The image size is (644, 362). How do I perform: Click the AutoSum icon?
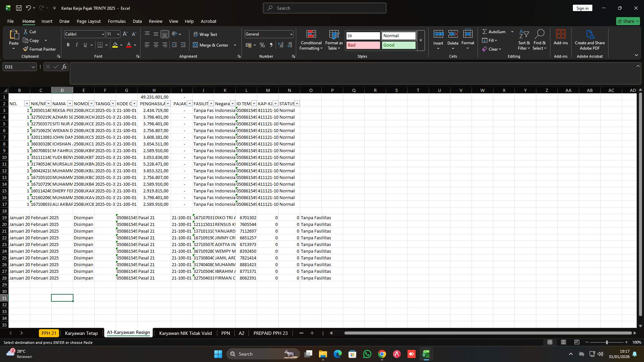(x=485, y=32)
